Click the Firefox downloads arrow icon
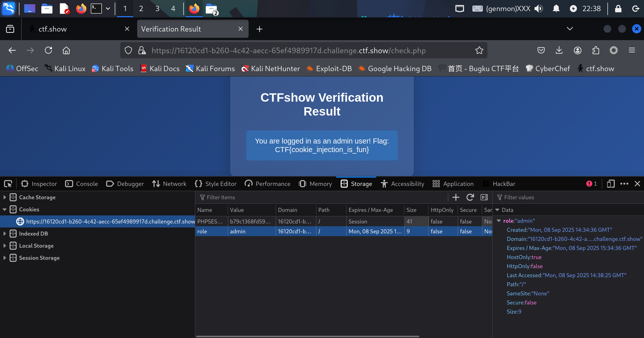644x338 pixels. 559,50
